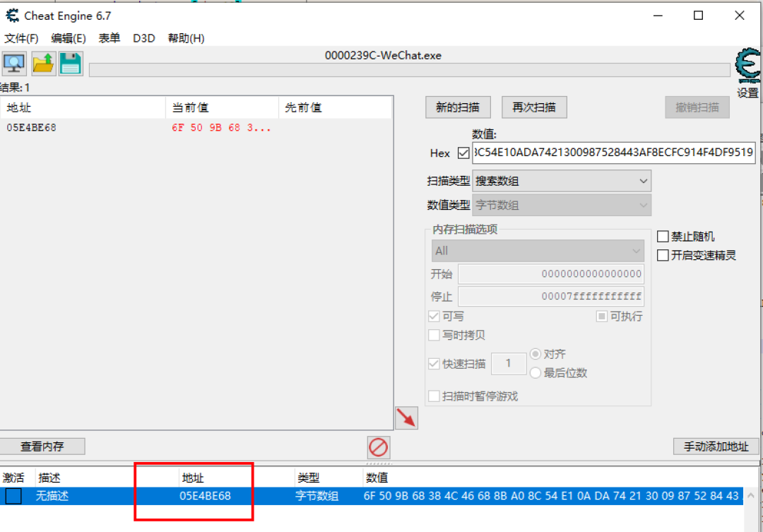
Task: Click the 数值 column header in address table
Action: pyautogui.click(x=377, y=478)
